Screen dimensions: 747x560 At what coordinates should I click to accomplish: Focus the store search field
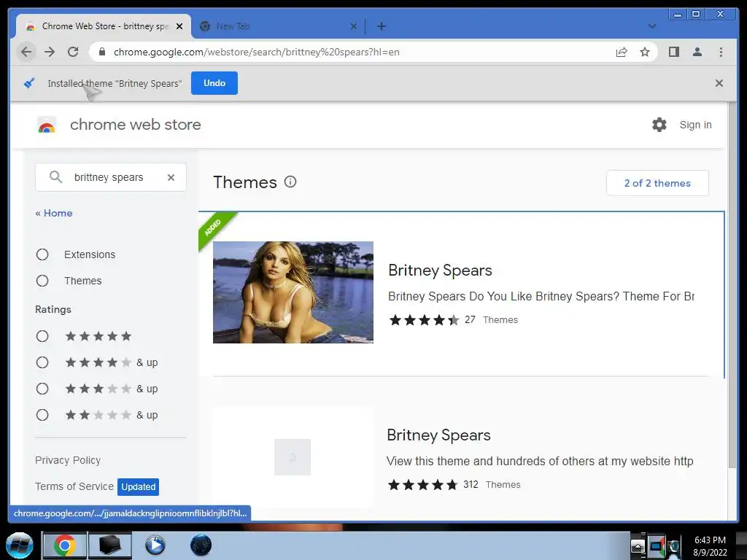point(111,177)
